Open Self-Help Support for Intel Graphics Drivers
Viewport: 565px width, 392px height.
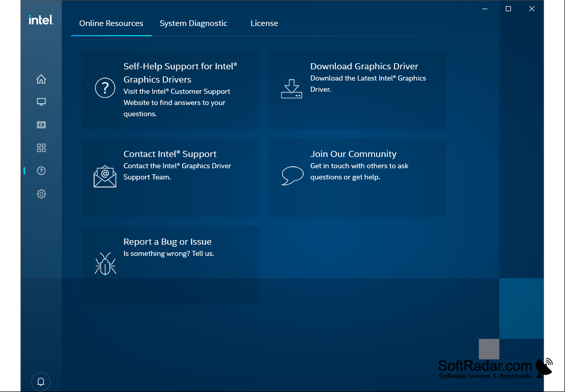(x=180, y=73)
